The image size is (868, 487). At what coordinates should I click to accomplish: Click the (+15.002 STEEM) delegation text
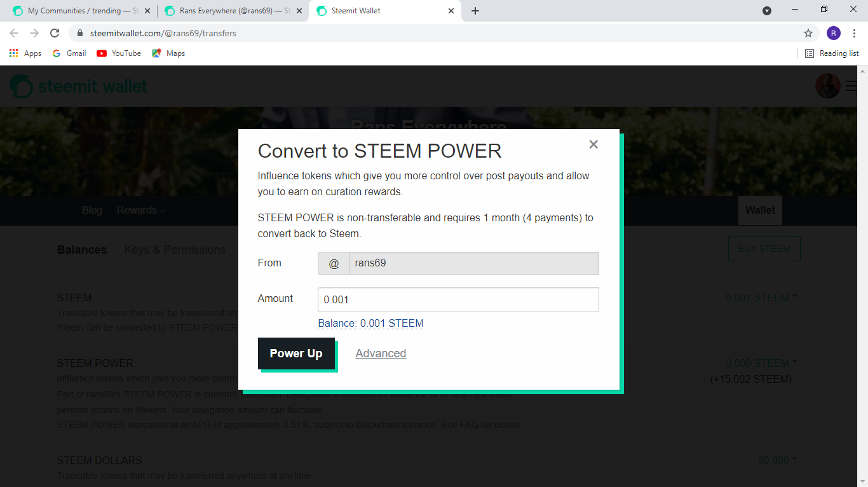coord(751,379)
